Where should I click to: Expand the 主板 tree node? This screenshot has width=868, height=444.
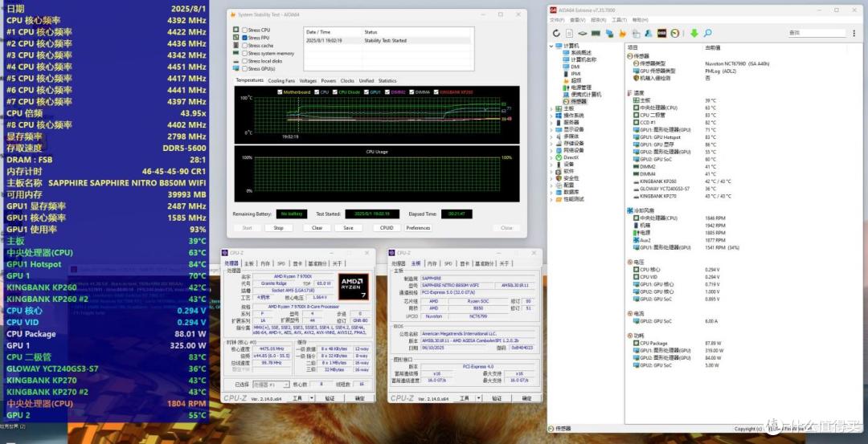click(x=552, y=108)
